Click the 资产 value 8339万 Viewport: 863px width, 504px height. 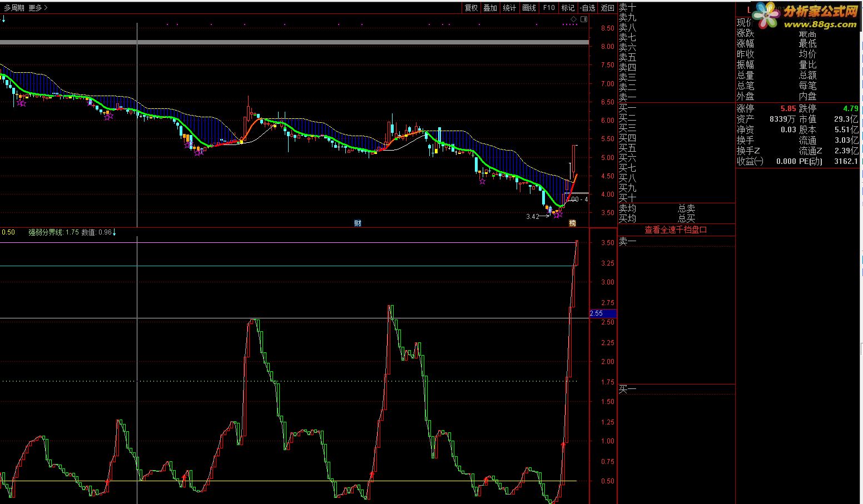(x=783, y=119)
